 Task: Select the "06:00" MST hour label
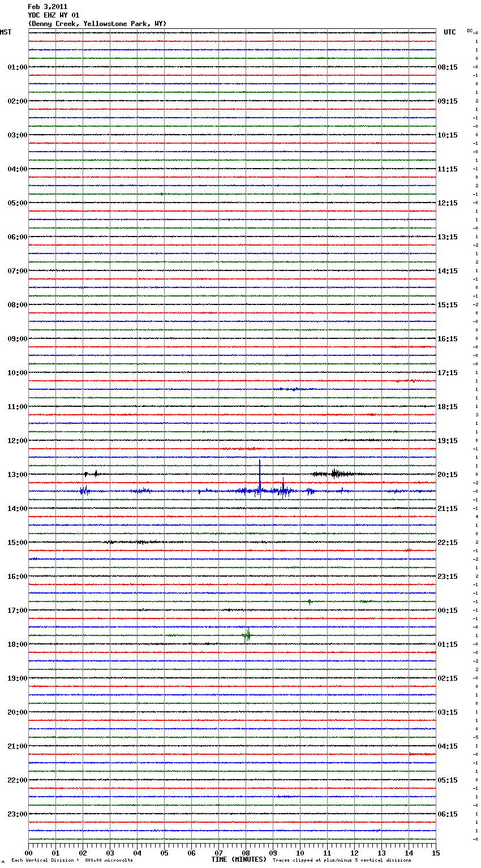[x=18, y=237]
